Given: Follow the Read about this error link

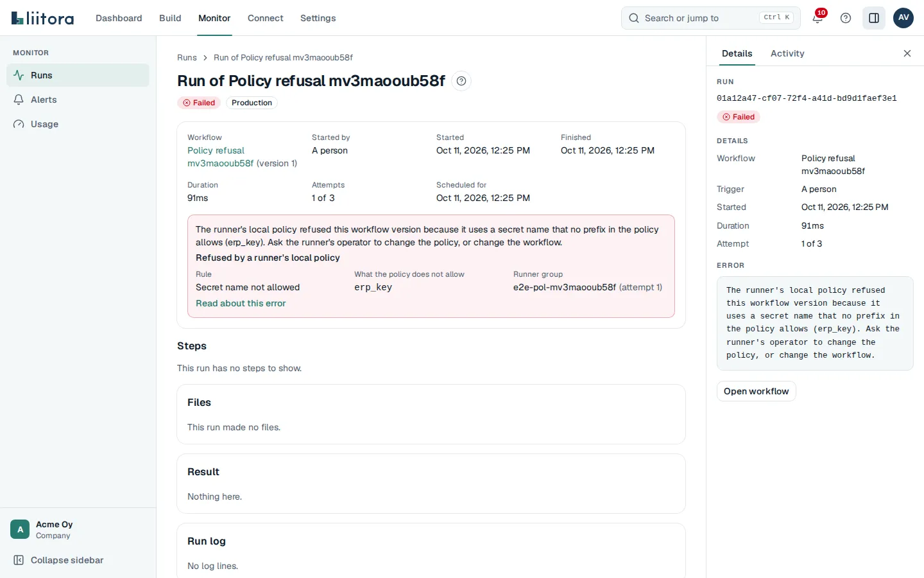Looking at the screenshot, I should pos(241,303).
